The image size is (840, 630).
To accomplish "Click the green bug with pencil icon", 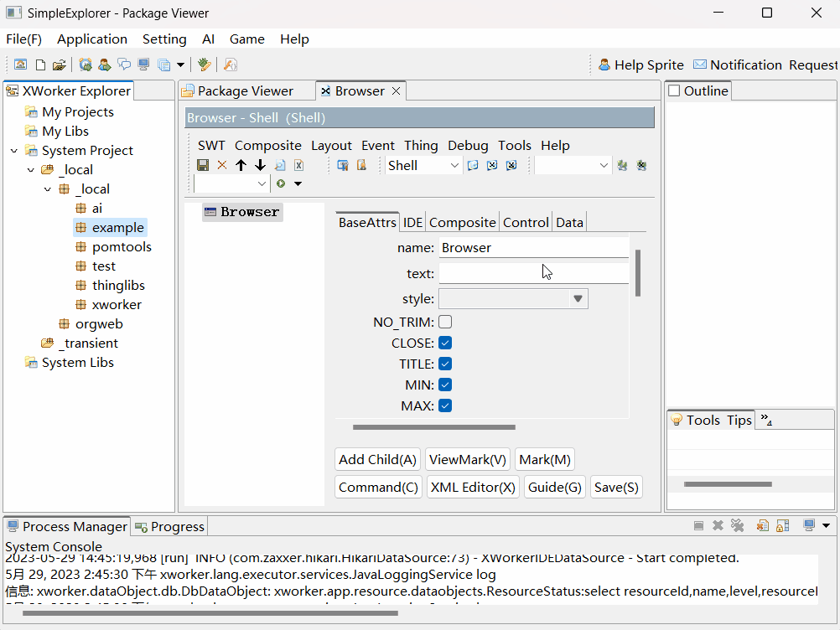I will [204, 65].
